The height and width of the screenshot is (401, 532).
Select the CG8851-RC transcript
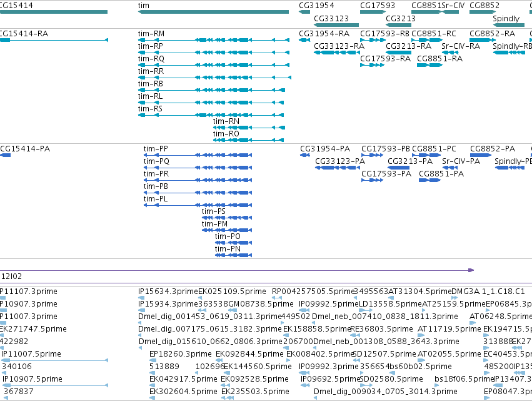(427, 40)
